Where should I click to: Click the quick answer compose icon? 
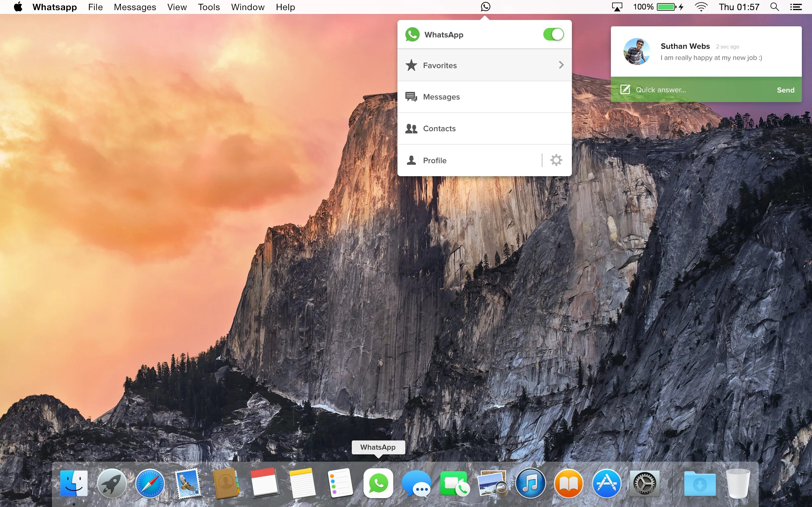[625, 90]
